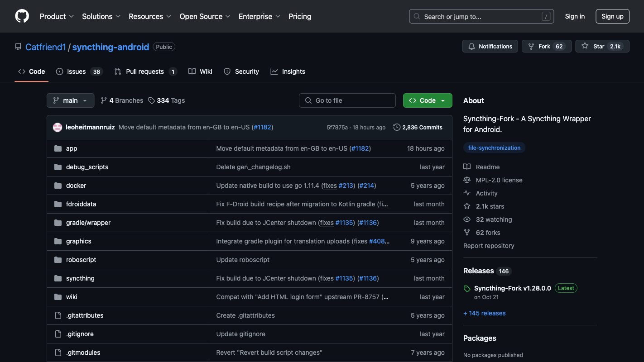Open commit "Delete gen_changelog.sh"
Screen dimensions: 644x362
click(253, 167)
